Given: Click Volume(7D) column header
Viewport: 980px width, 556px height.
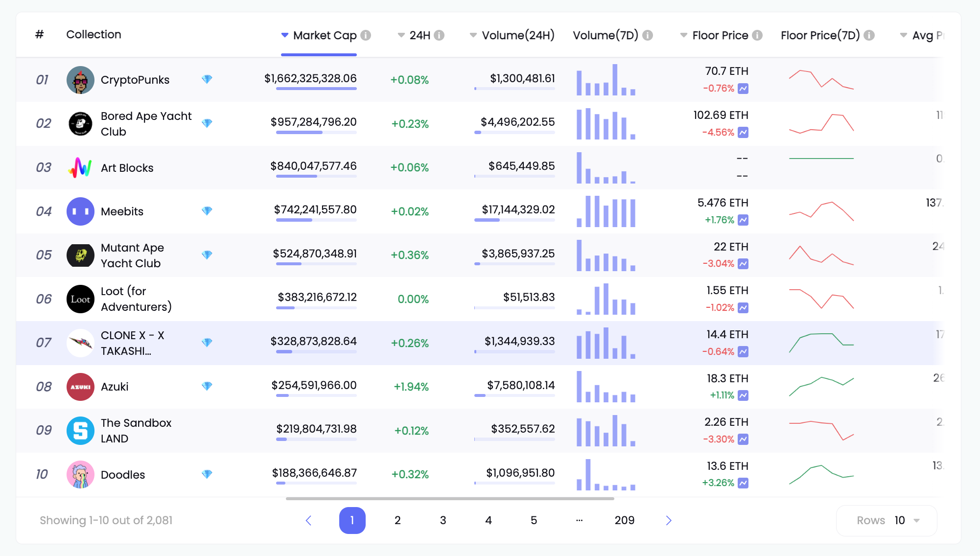Looking at the screenshot, I should 606,35.
